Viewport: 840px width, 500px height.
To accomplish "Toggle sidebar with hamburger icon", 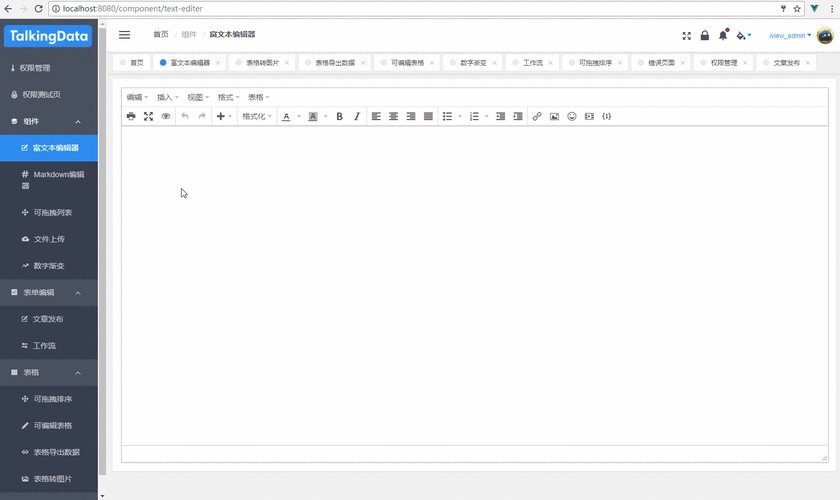I will pyautogui.click(x=124, y=35).
